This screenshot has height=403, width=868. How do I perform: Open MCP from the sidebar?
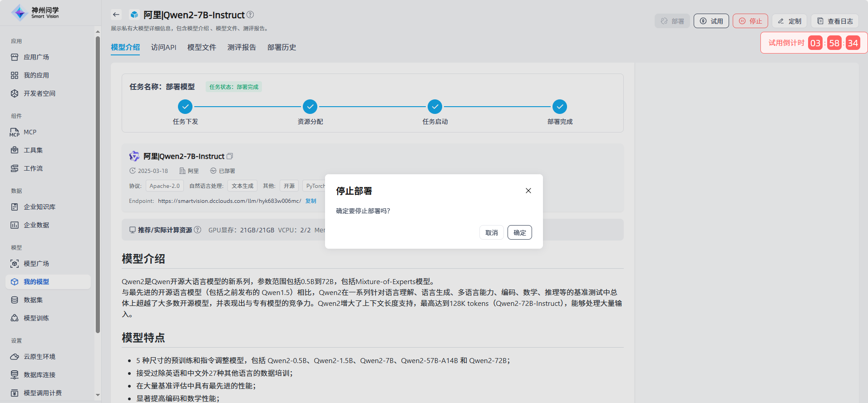tap(30, 132)
